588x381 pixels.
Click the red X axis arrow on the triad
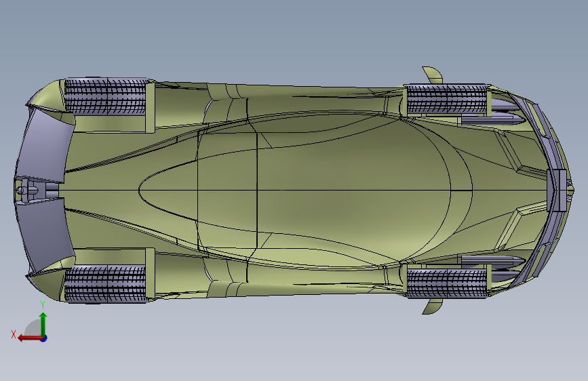[30, 338]
